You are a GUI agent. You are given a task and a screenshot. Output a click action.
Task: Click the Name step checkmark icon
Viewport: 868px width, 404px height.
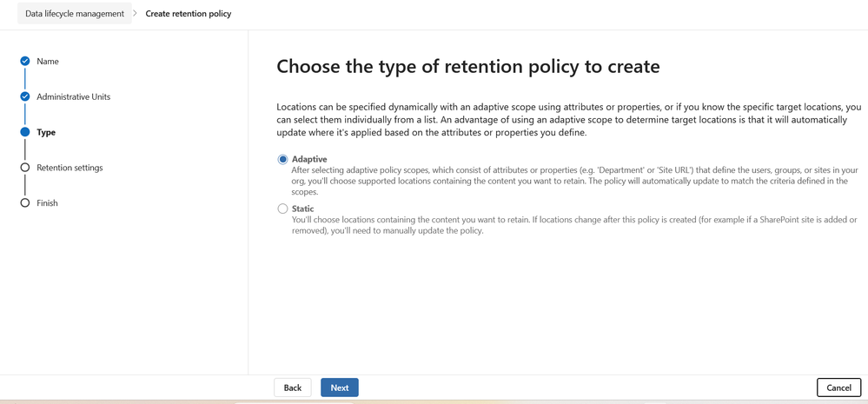point(24,62)
